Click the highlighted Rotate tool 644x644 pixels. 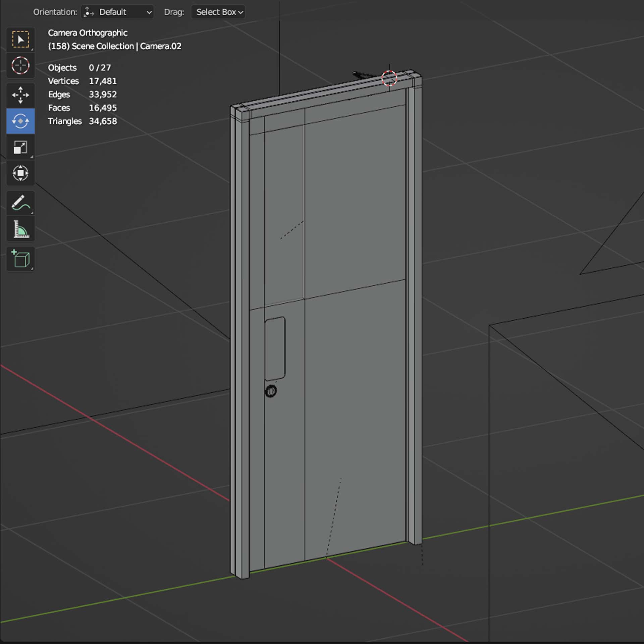(20, 121)
